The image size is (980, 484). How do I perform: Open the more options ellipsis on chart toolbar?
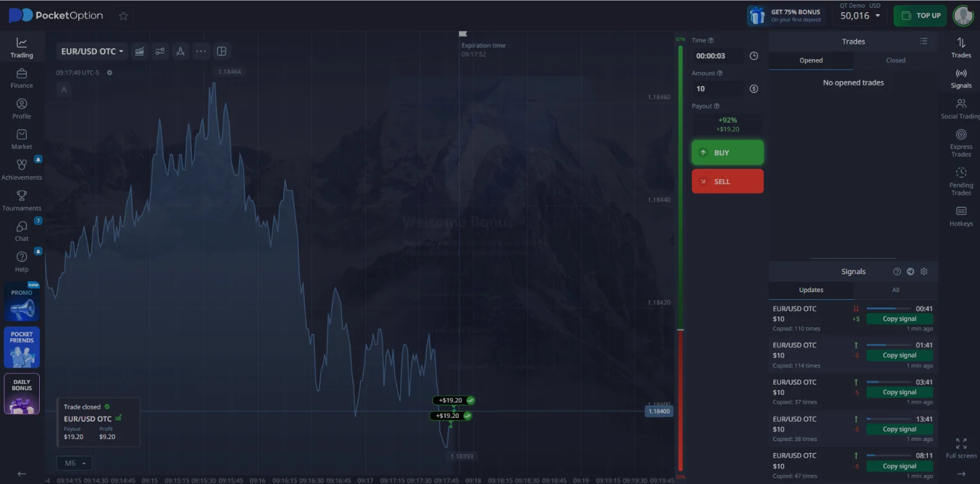click(201, 51)
